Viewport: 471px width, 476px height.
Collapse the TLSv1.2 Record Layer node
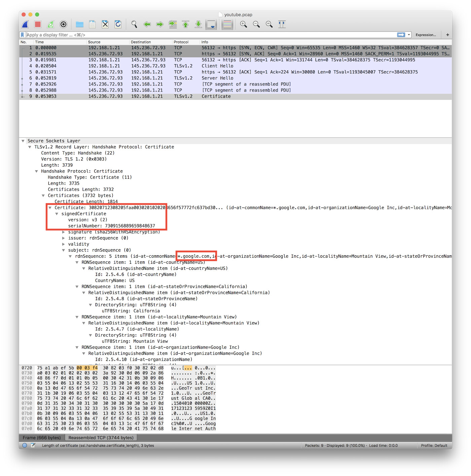[30, 147]
